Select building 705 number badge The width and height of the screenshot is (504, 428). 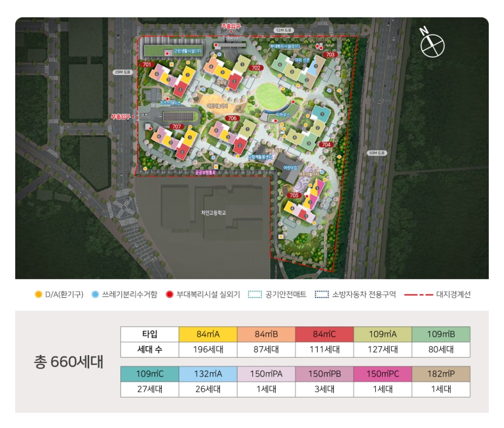click(x=294, y=196)
